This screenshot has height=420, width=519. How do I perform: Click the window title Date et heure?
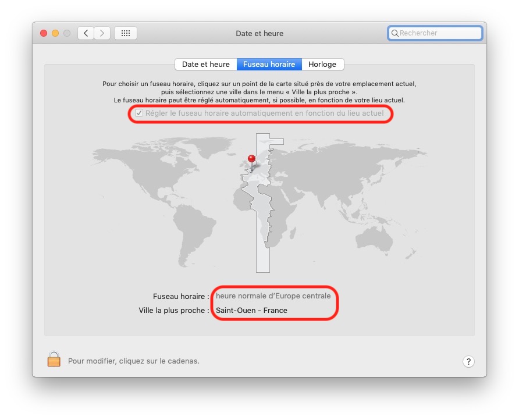(x=259, y=33)
